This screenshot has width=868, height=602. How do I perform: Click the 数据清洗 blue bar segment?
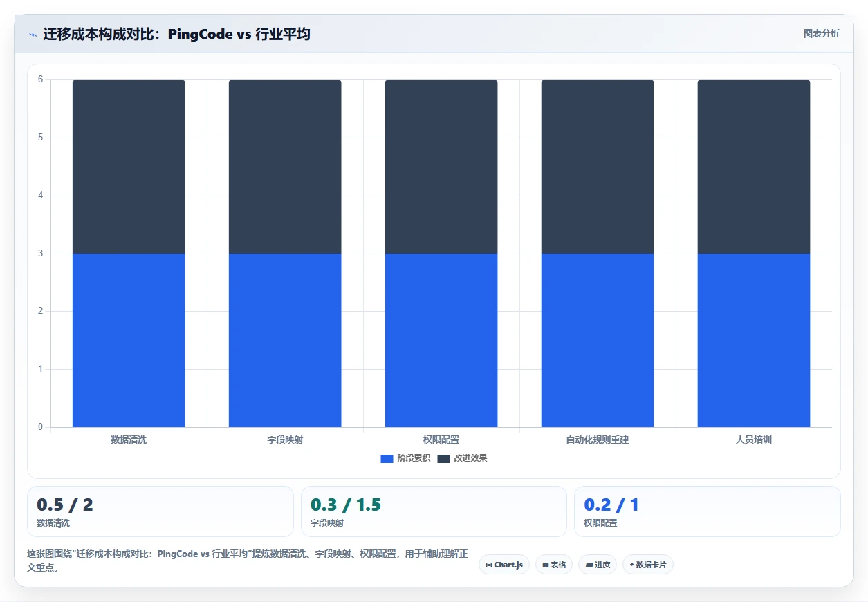[x=129, y=340]
